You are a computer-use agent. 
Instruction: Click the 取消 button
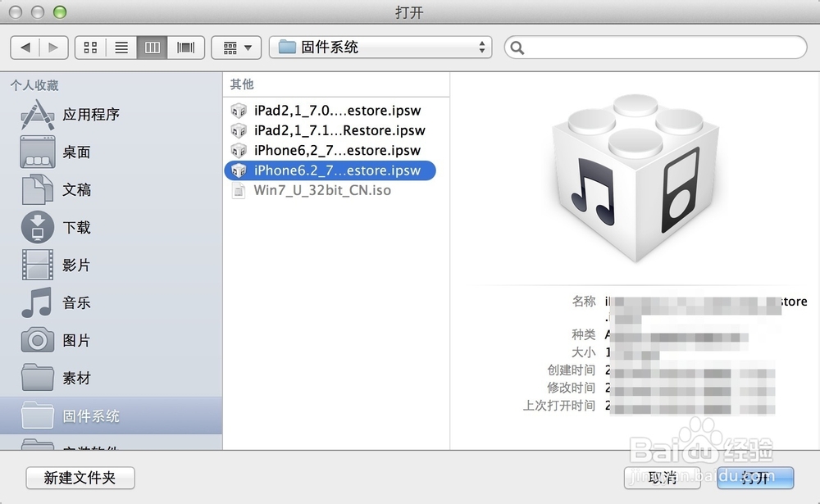click(662, 478)
